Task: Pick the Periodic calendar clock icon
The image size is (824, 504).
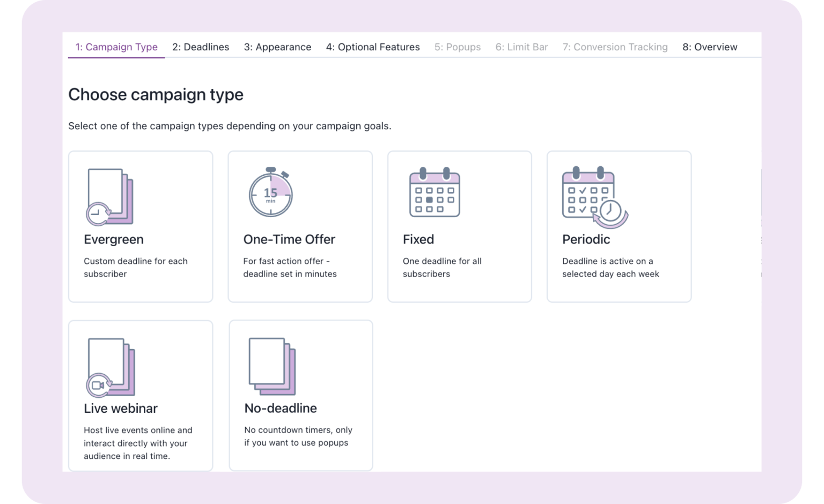Action: coord(595,197)
